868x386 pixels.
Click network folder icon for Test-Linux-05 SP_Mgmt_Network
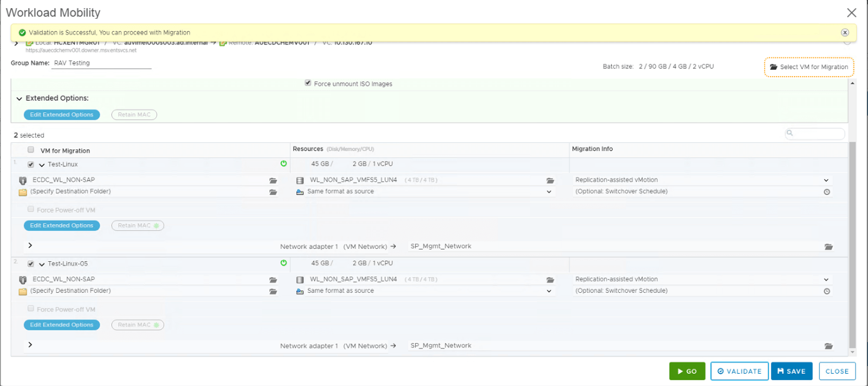pos(828,346)
